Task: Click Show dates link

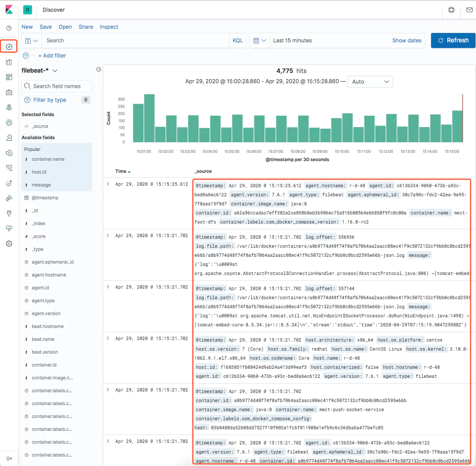Action: tap(407, 40)
